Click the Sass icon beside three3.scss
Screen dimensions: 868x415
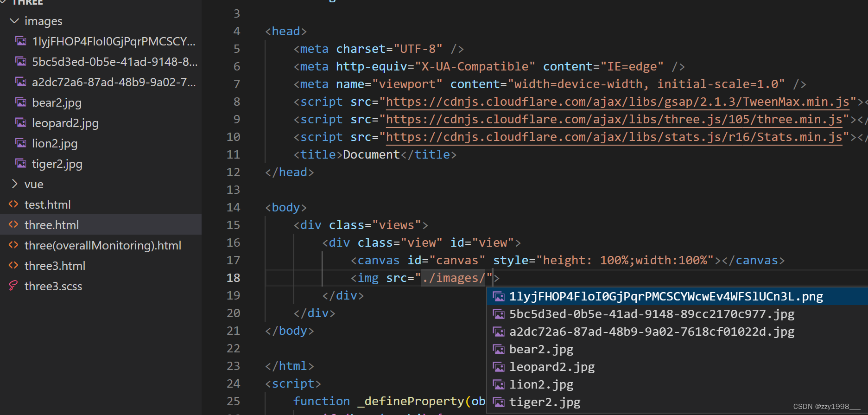pyautogui.click(x=13, y=286)
